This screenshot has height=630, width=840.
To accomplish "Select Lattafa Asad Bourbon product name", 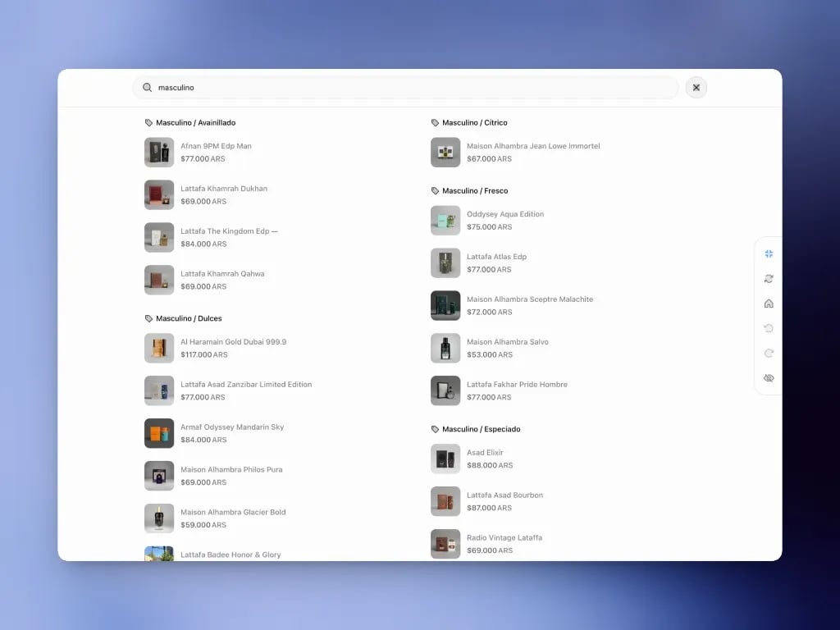I will tap(504, 495).
